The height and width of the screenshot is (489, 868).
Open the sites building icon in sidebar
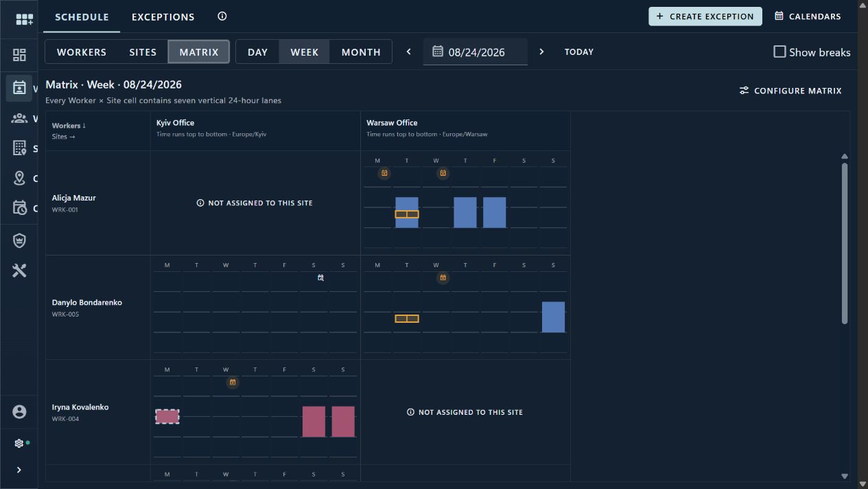click(x=19, y=148)
